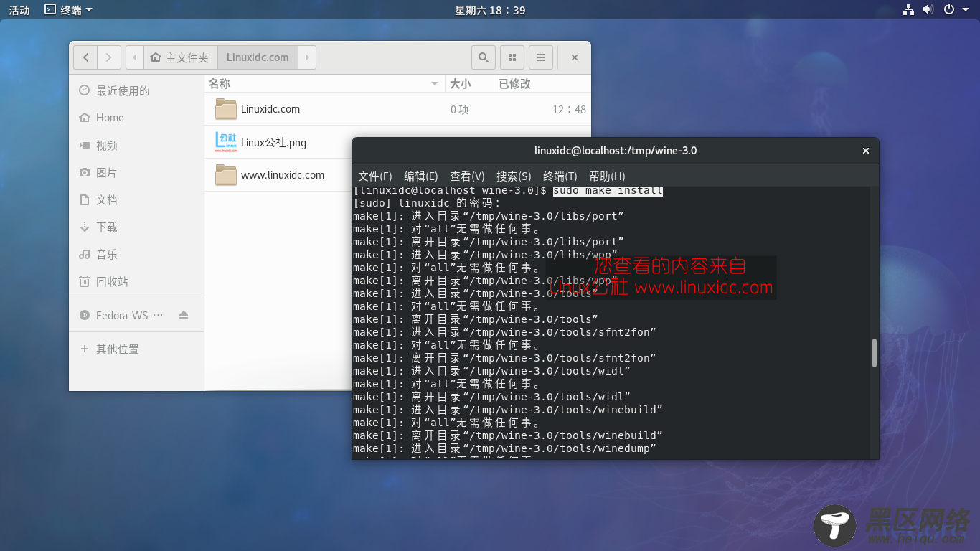The width and height of the screenshot is (980, 551).
Task: Open Home in sidebar
Action: [136, 118]
